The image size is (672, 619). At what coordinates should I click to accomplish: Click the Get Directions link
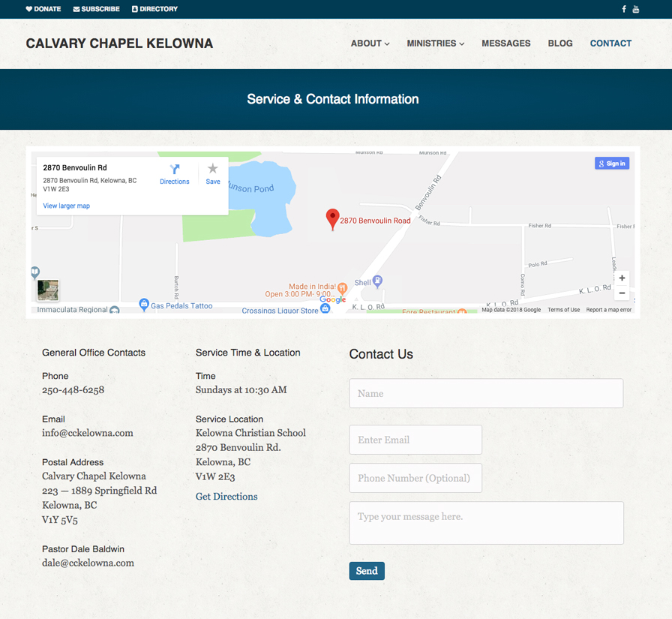coord(226,497)
